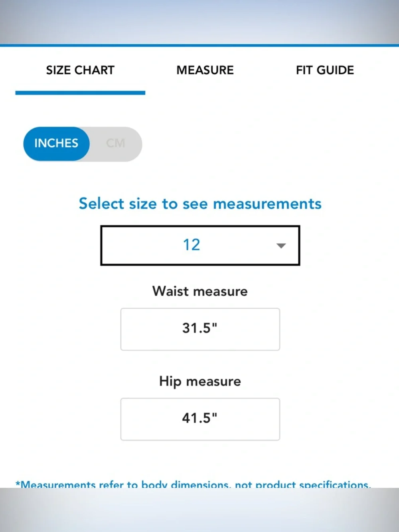The image size is (399, 532).
Task: Switch units to CM
Action: click(x=116, y=143)
